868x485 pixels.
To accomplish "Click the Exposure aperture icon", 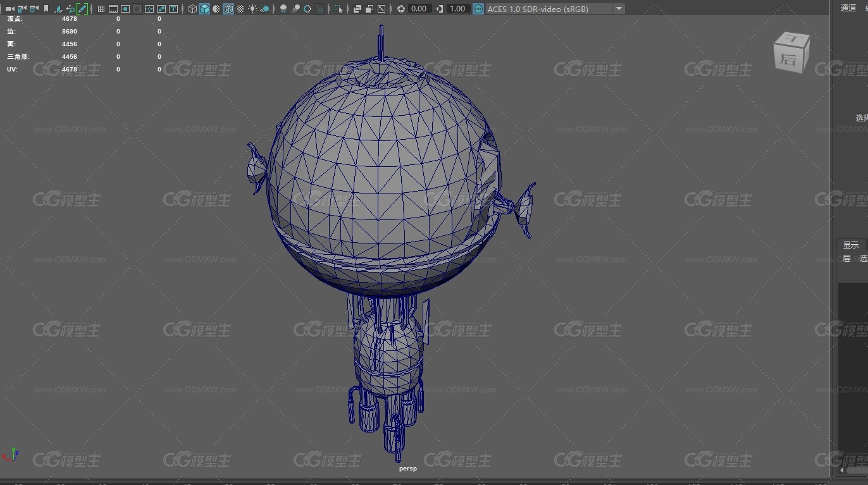I will click(x=401, y=9).
